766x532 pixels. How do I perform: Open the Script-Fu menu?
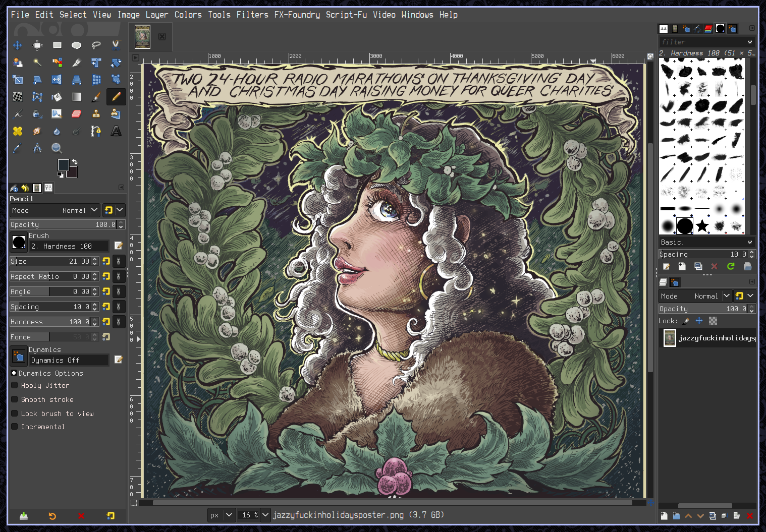click(346, 15)
